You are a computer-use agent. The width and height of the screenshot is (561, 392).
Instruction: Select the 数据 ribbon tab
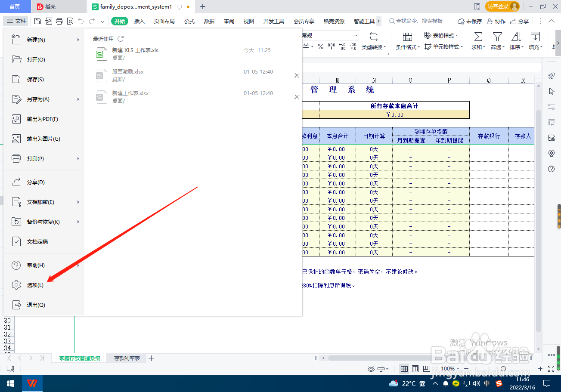(209, 21)
